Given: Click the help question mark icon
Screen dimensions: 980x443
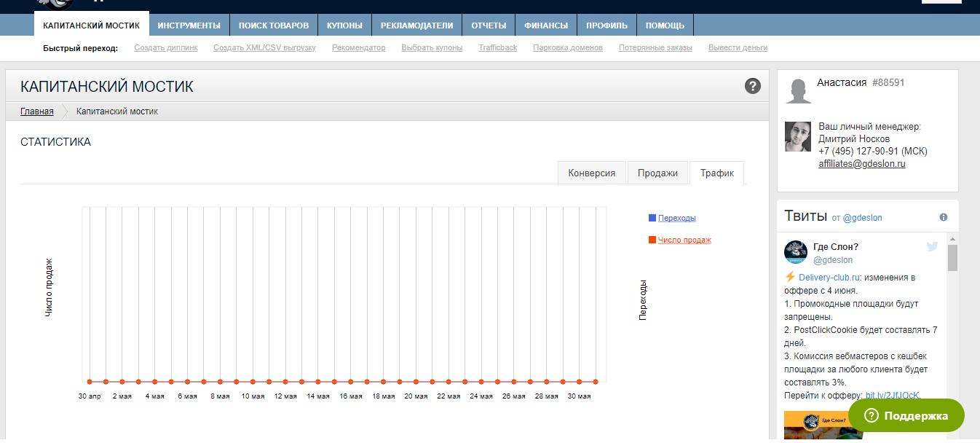Looking at the screenshot, I should pos(753,86).
